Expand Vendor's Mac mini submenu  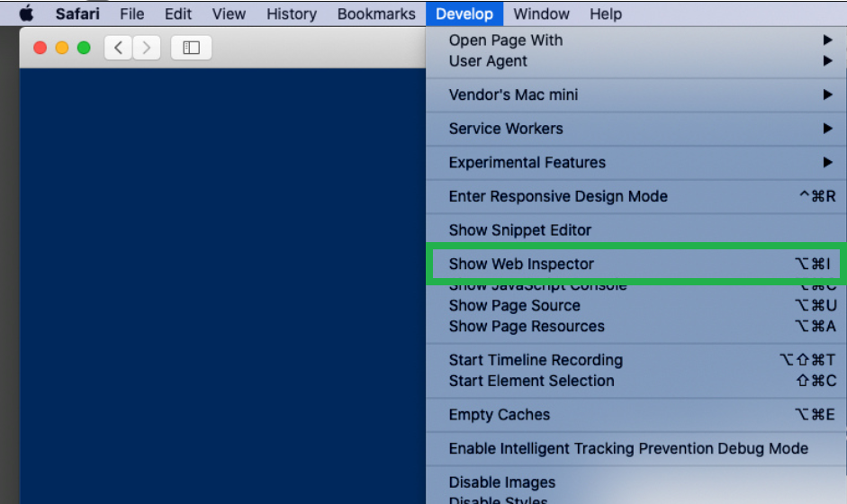tap(636, 94)
